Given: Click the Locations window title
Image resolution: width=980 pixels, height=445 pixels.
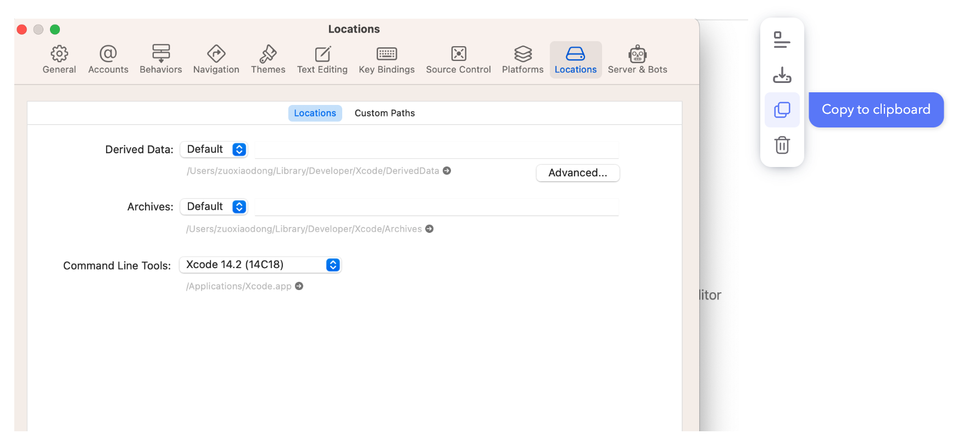Looking at the screenshot, I should tap(354, 29).
